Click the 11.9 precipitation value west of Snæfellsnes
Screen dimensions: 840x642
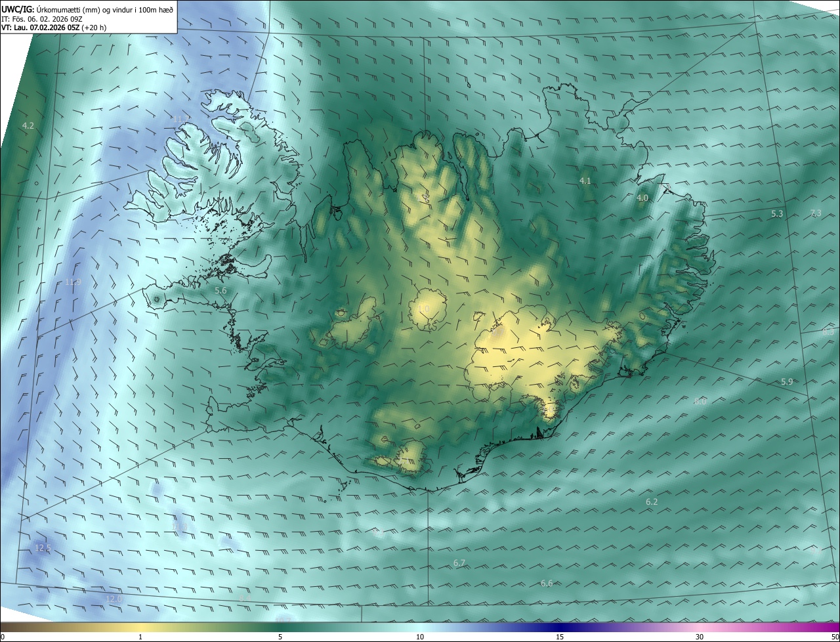73,282
